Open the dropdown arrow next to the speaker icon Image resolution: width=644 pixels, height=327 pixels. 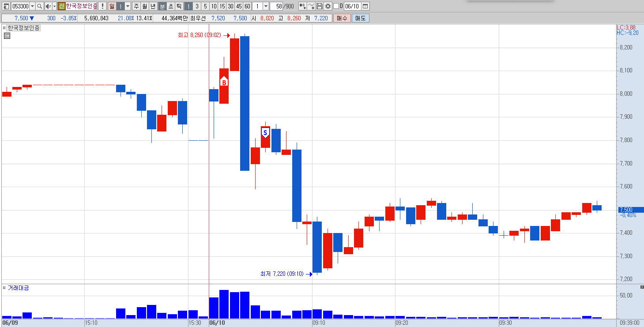coord(55,6)
